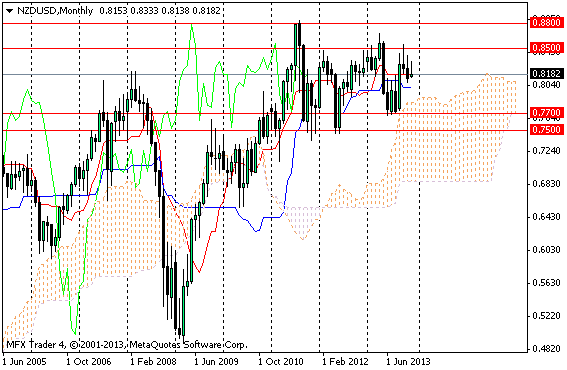Screen dimensions: 567x370
Task: Click the 1 Feb 2008 date label
Action: (x=153, y=361)
